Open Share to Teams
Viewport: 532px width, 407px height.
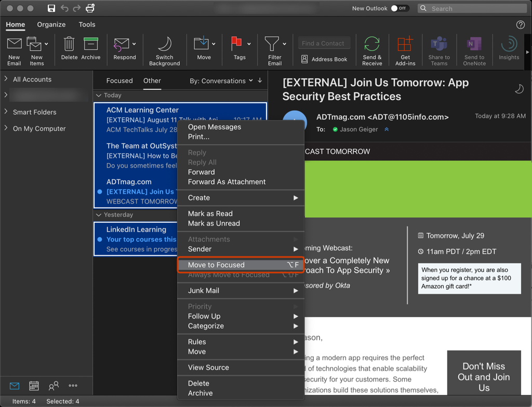(x=439, y=50)
